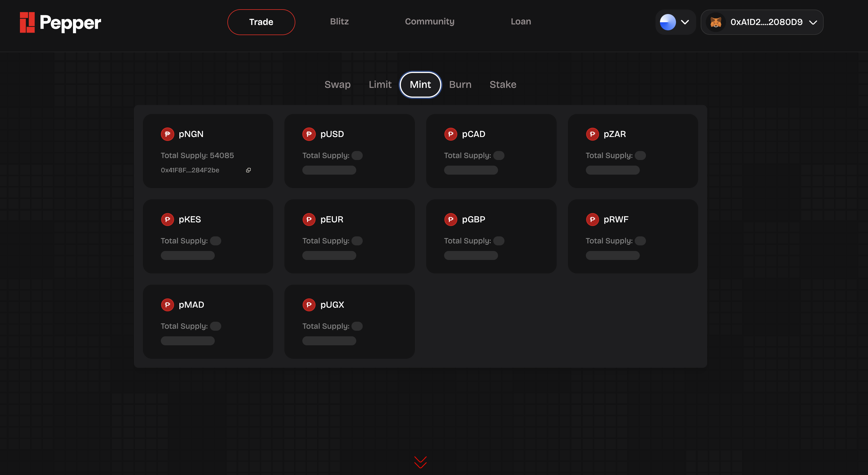868x475 pixels.
Task: Click the pZAR token icon
Action: click(x=592, y=134)
